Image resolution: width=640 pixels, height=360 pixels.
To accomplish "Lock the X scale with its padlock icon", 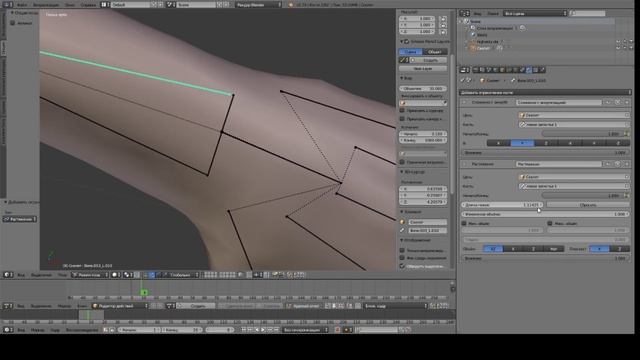I will click(443, 18).
